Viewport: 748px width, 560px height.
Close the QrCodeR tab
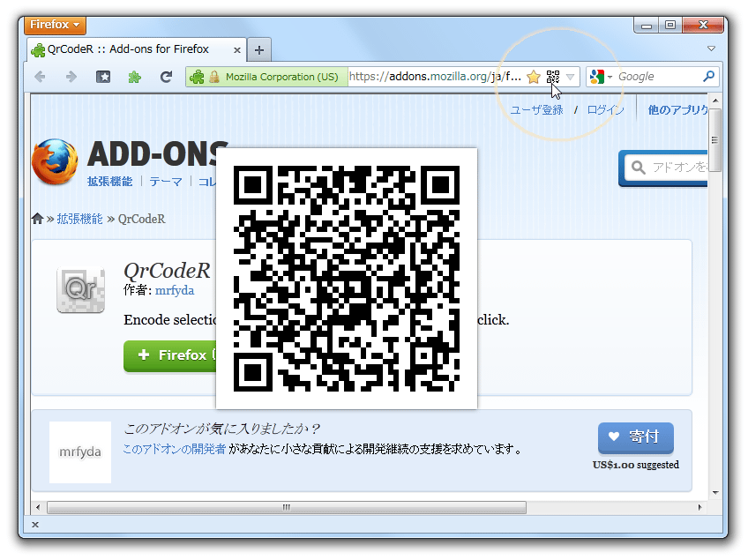(237, 49)
